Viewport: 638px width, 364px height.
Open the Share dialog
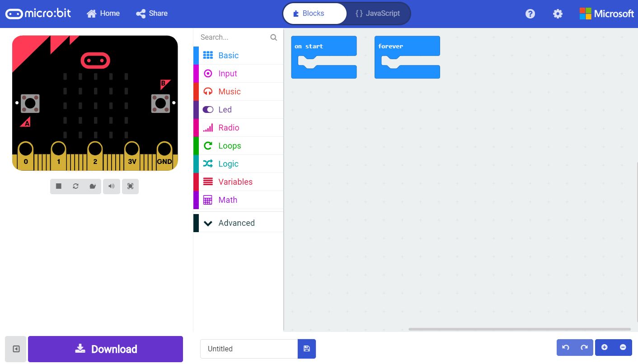tap(152, 14)
